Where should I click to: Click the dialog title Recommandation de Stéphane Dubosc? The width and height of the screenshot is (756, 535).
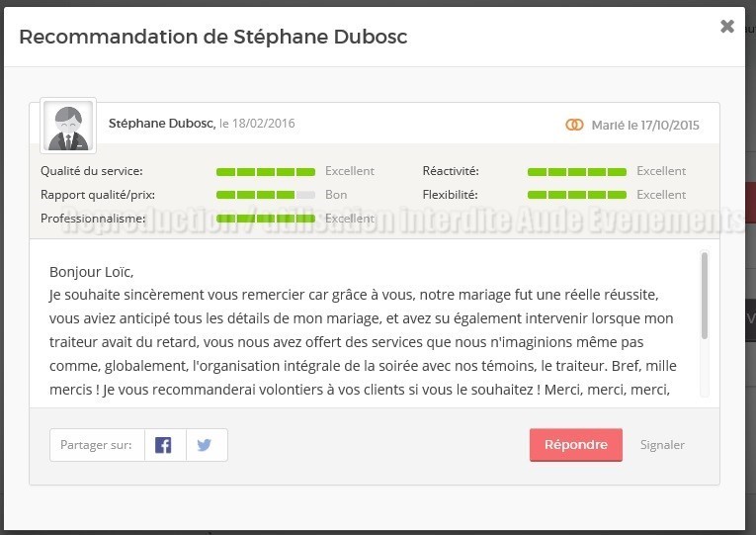tap(213, 38)
